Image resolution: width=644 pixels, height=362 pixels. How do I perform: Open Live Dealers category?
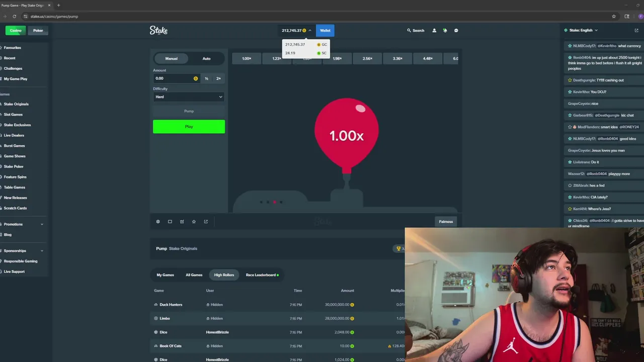[x=14, y=135]
